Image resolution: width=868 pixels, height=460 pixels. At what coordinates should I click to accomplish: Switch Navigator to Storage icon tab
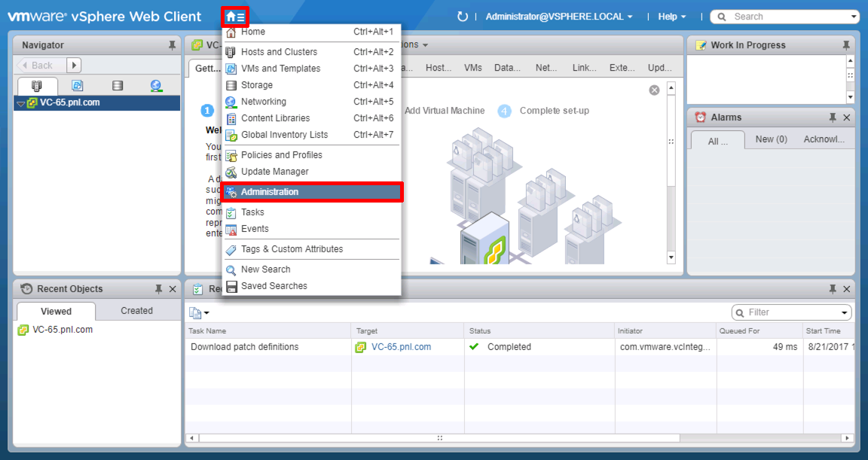click(118, 86)
